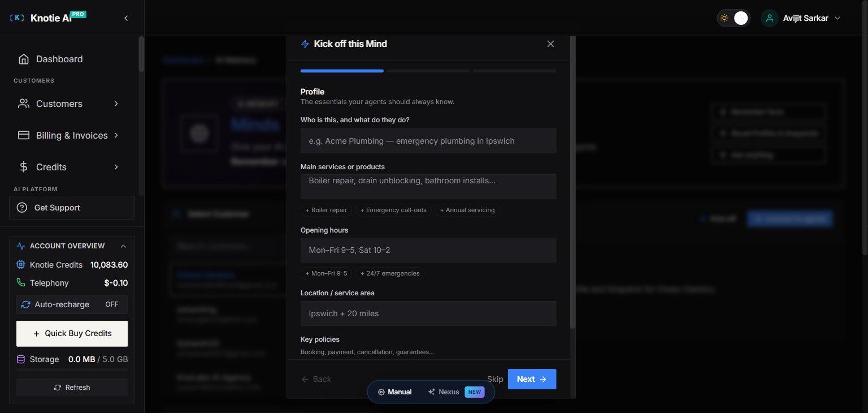Add the Emergency call-outs suggestion chip

coord(393,210)
